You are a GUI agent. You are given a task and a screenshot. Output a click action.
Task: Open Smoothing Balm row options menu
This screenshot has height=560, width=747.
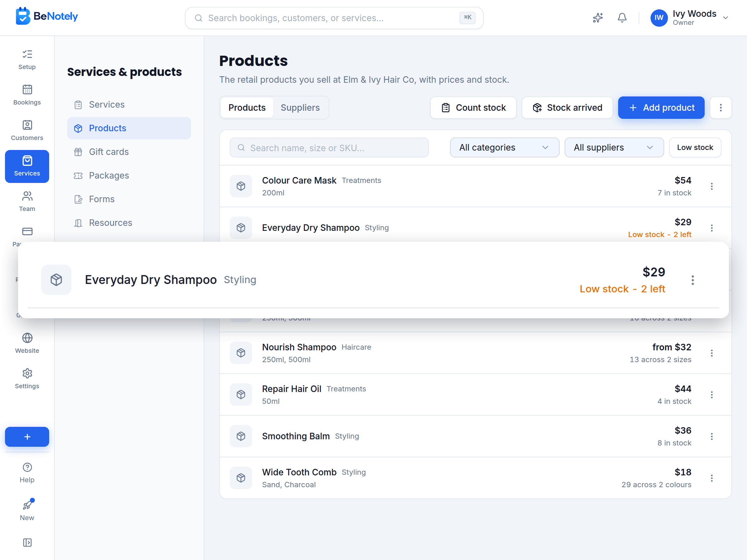(x=712, y=436)
